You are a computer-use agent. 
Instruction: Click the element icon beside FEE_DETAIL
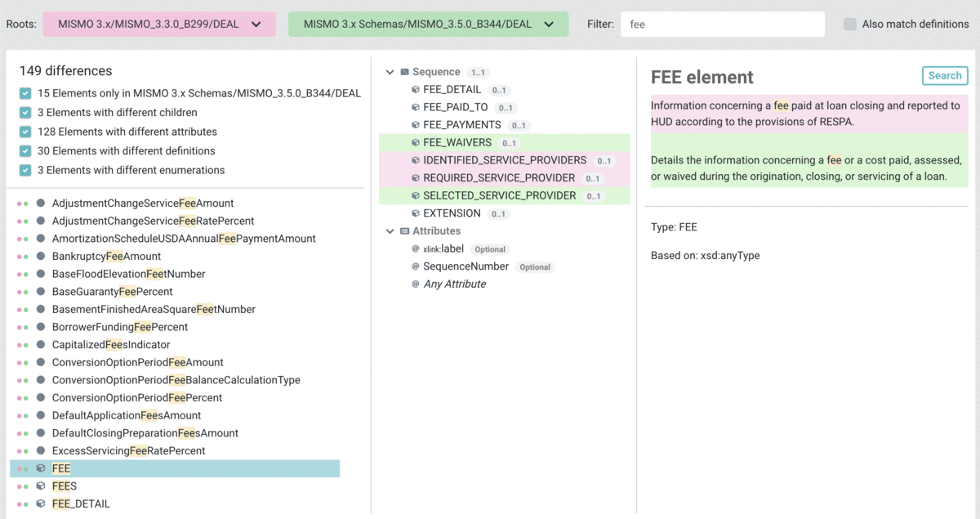(x=416, y=89)
